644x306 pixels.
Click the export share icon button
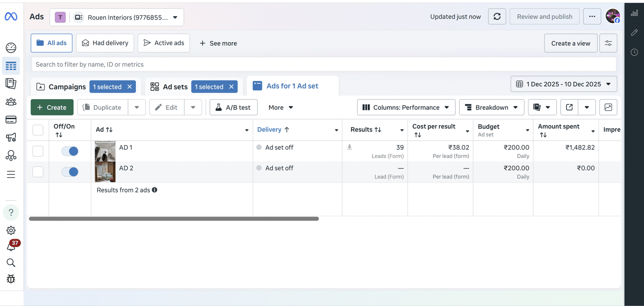pos(569,108)
